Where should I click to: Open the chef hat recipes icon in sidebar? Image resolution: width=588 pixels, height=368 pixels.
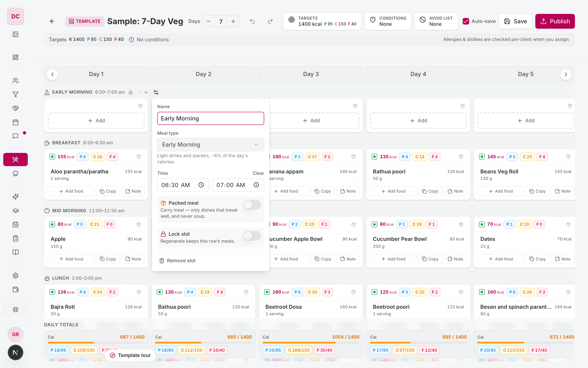pyautogui.click(x=16, y=174)
